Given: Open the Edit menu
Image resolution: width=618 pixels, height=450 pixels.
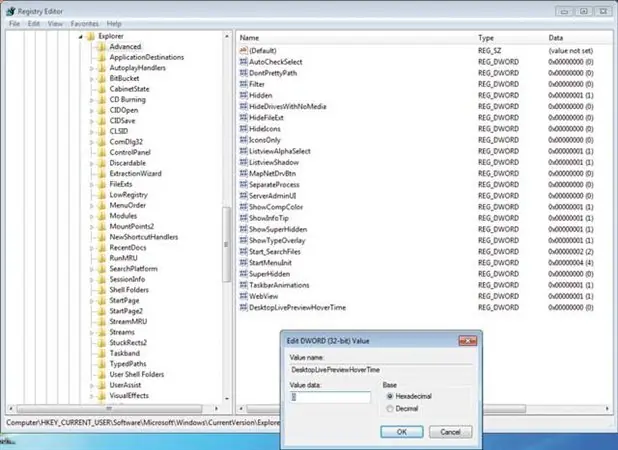Looking at the screenshot, I should click(x=34, y=24).
